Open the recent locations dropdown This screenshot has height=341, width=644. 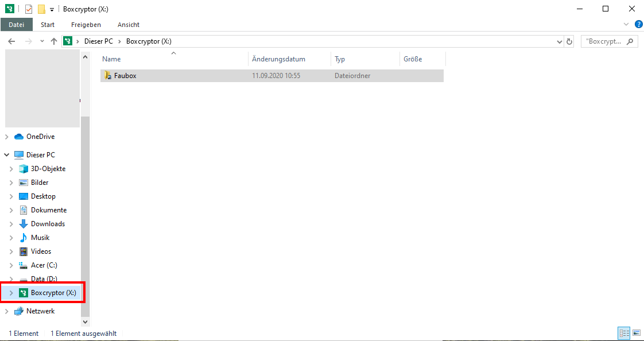tap(42, 41)
